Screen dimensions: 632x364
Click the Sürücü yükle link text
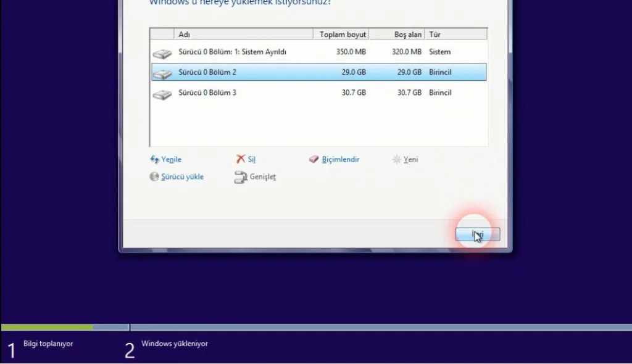pyautogui.click(x=182, y=177)
